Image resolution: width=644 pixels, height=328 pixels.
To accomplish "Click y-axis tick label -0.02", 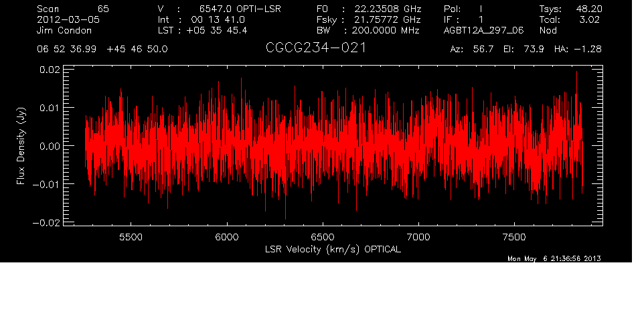I will [46, 222].
